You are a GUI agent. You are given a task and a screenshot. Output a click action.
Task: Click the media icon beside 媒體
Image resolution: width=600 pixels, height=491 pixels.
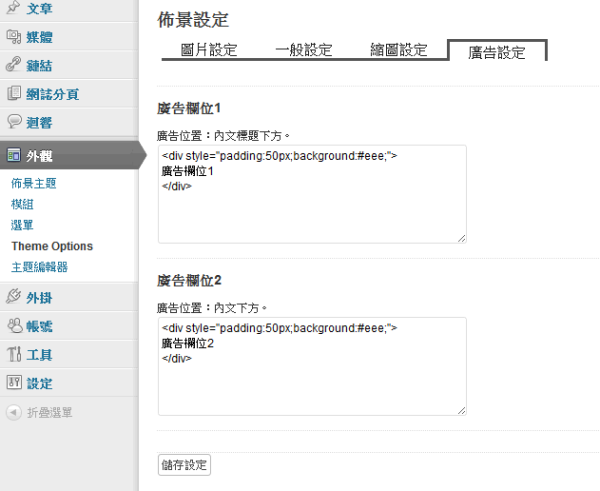(x=14, y=37)
